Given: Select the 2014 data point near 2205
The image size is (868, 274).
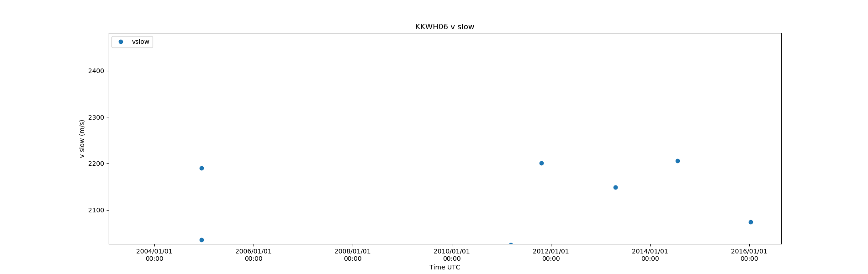Looking at the screenshot, I should click(677, 161).
